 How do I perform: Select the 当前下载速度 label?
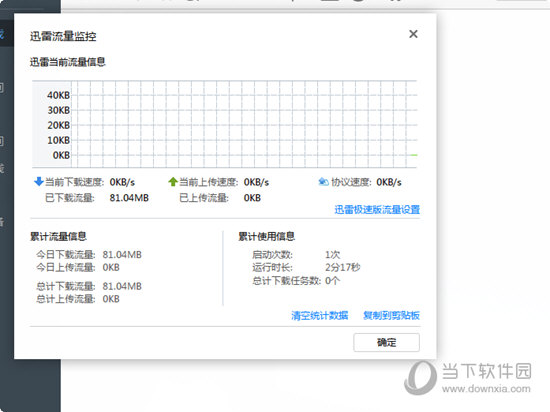(x=74, y=182)
